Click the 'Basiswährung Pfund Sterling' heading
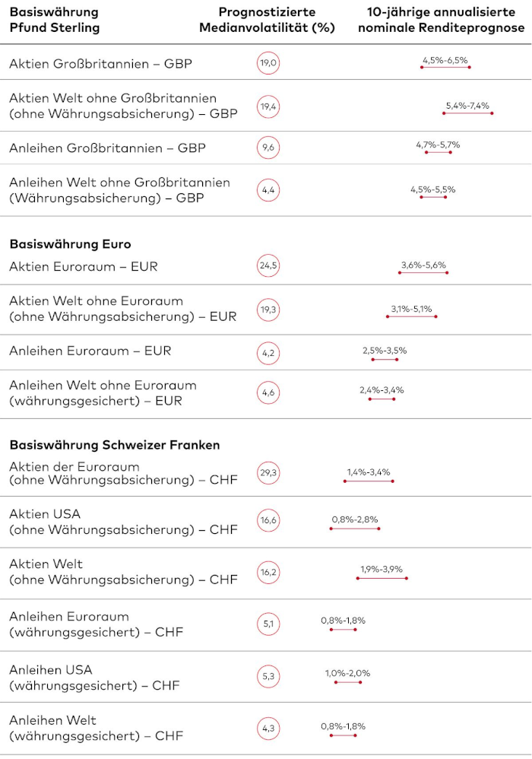The image size is (532, 759). tap(54, 21)
